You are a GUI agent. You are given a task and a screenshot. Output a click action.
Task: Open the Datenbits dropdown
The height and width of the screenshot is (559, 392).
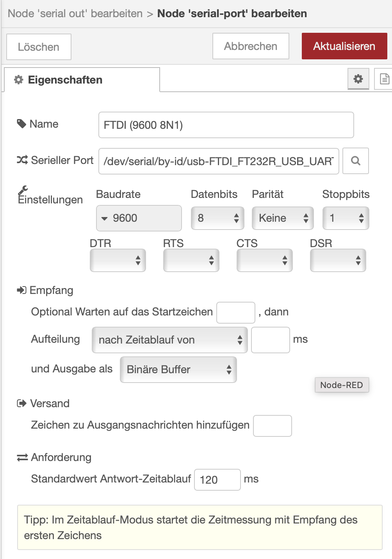(217, 218)
